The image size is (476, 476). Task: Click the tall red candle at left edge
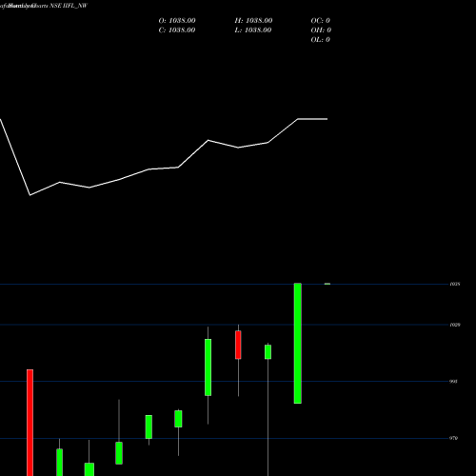tap(30, 423)
